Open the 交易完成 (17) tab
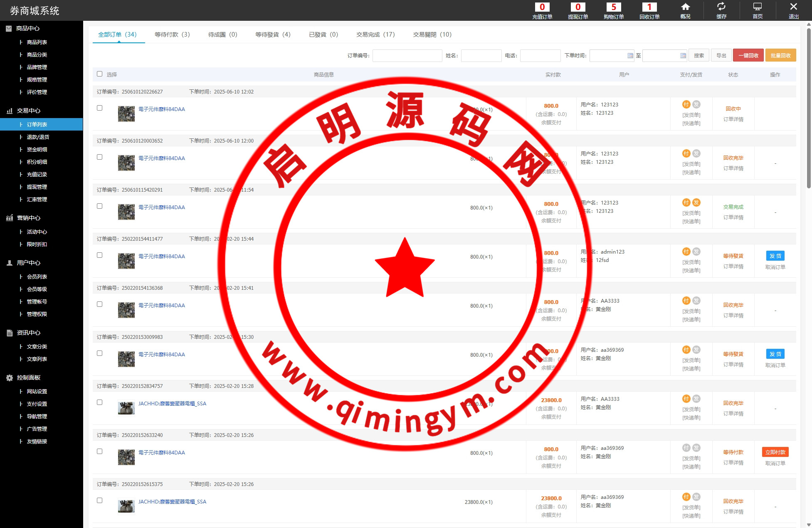 click(x=375, y=35)
